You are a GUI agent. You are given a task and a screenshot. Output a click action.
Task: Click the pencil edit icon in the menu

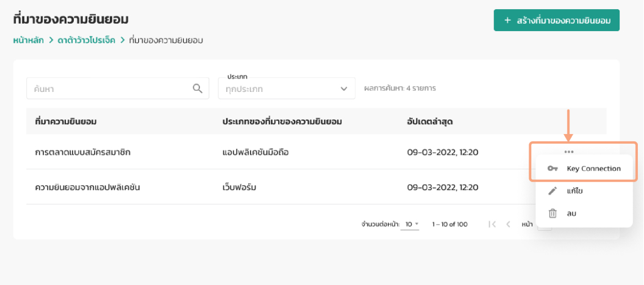pos(553,191)
